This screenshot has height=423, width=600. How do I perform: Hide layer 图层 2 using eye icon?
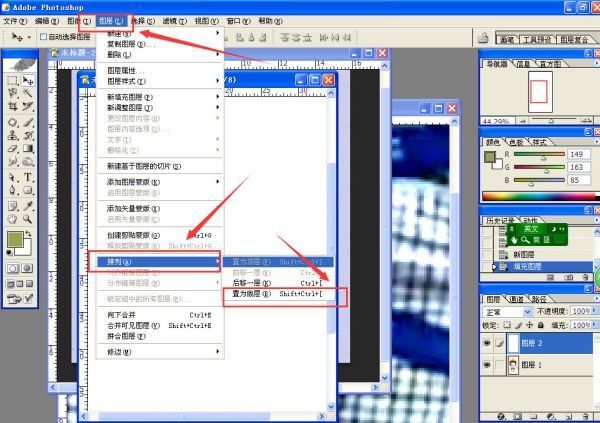(x=489, y=342)
